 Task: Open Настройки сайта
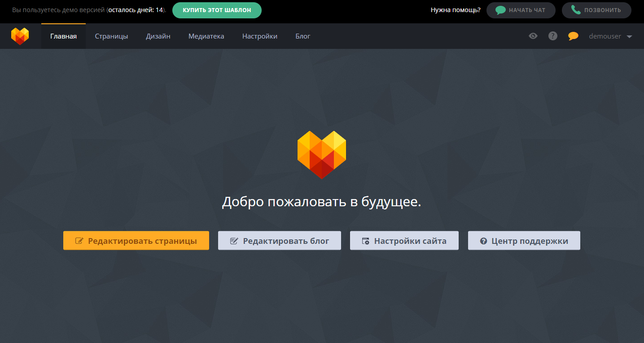404,240
